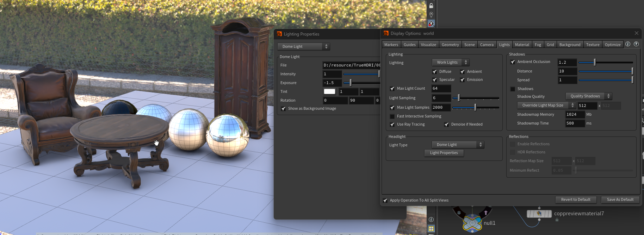Click the Rotation Y field showing 90
The height and width of the screenshot is (235, 644).
(x=361, y=101)
